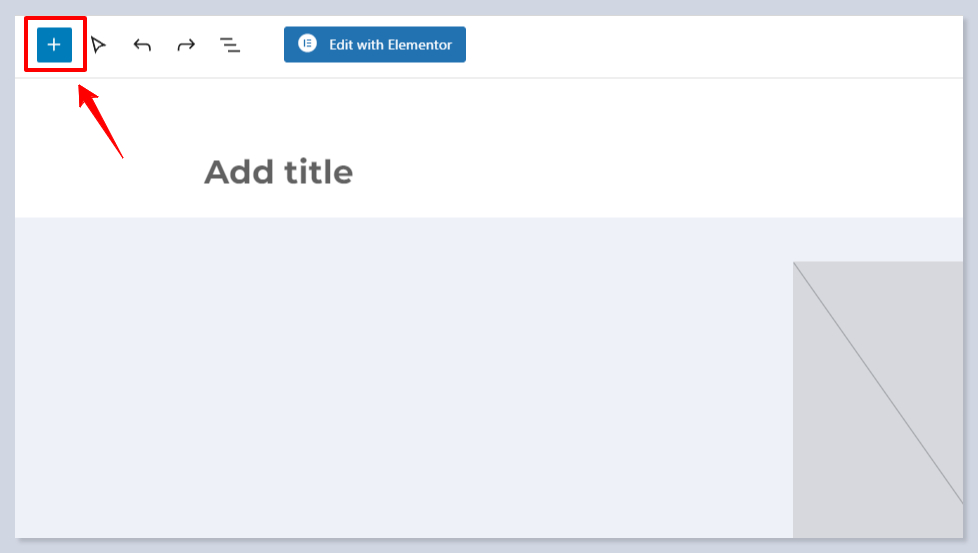
Task: Click the white area right of Add title
Action: click(x=650, y=172)
